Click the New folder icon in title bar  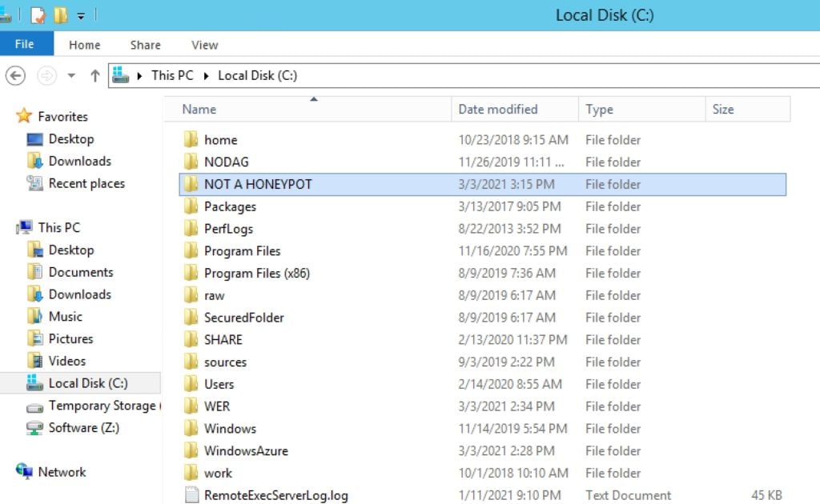[x=61, y=15]
